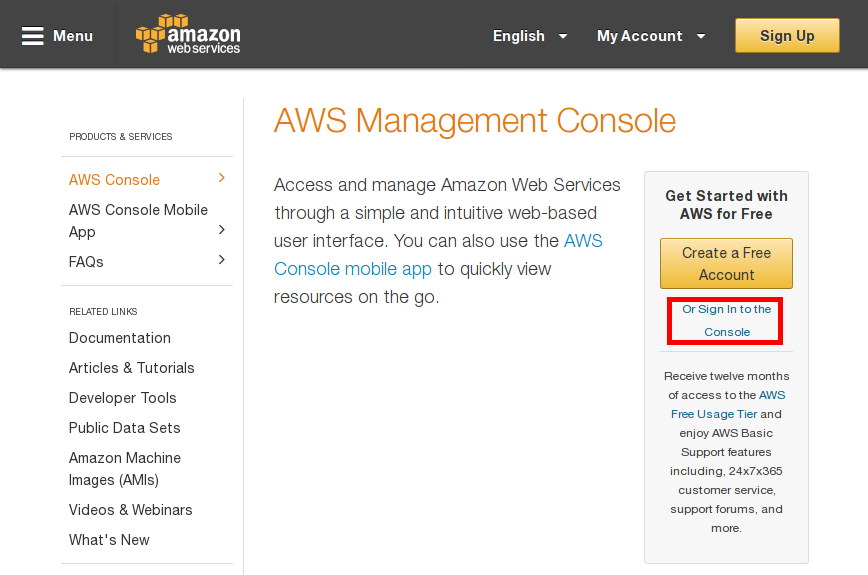Click the chevron beside AWS Console Mobile App
Viewport: 868px width, 575px height.
[x=222, y=230]
